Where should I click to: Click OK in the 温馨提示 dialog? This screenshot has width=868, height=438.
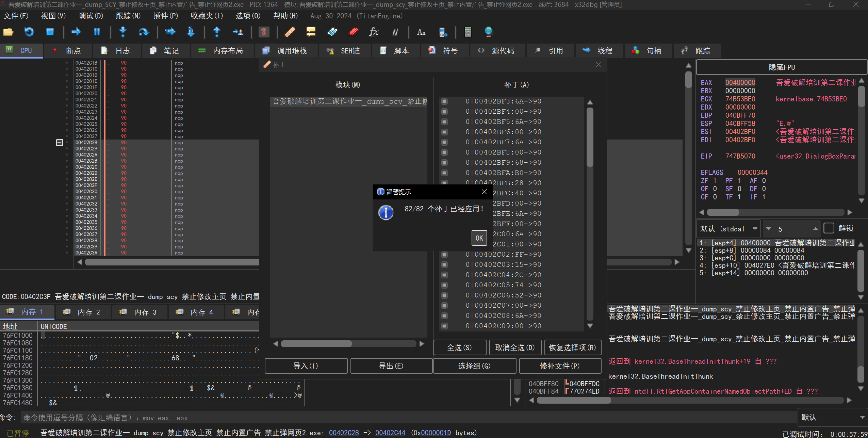(479, 238)
